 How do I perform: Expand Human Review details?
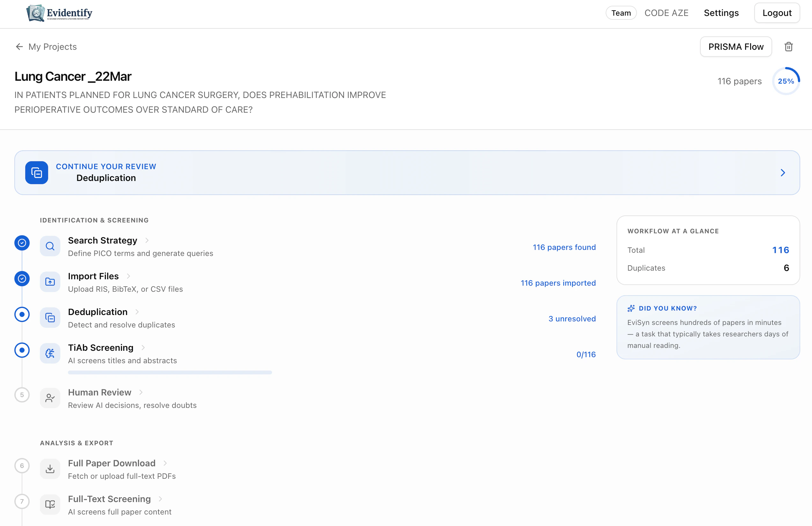point(141,392)
